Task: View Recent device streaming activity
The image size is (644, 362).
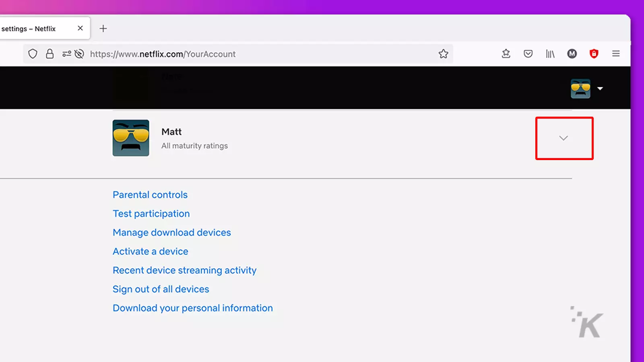Action: tap(184, 270)
